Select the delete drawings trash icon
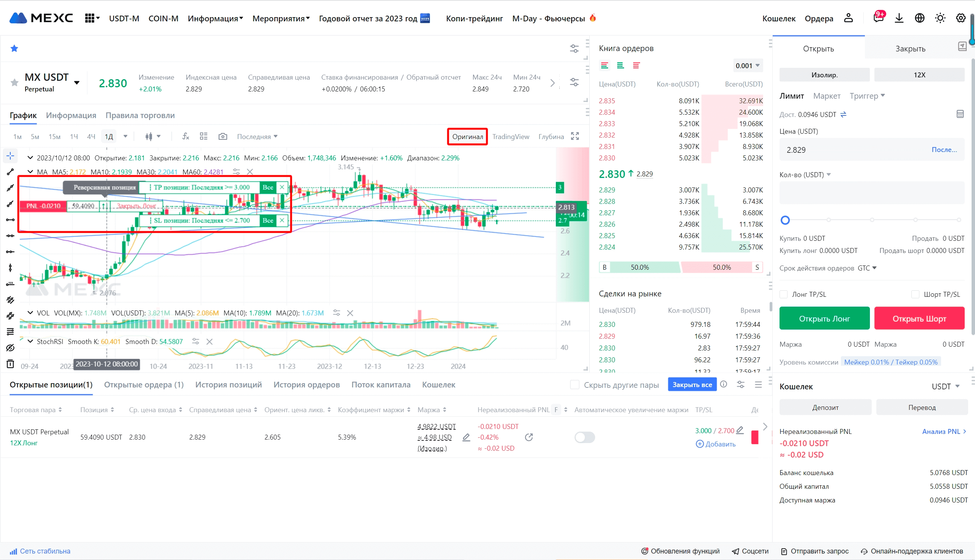The height and width of the screenshot is (560, 975). (x=10, y=364)
